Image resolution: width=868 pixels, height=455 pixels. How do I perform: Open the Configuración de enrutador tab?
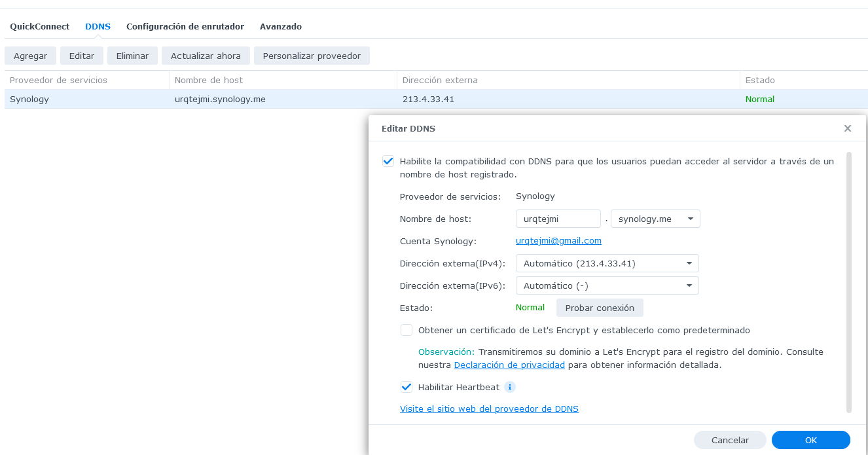click(x=185, y=27)
